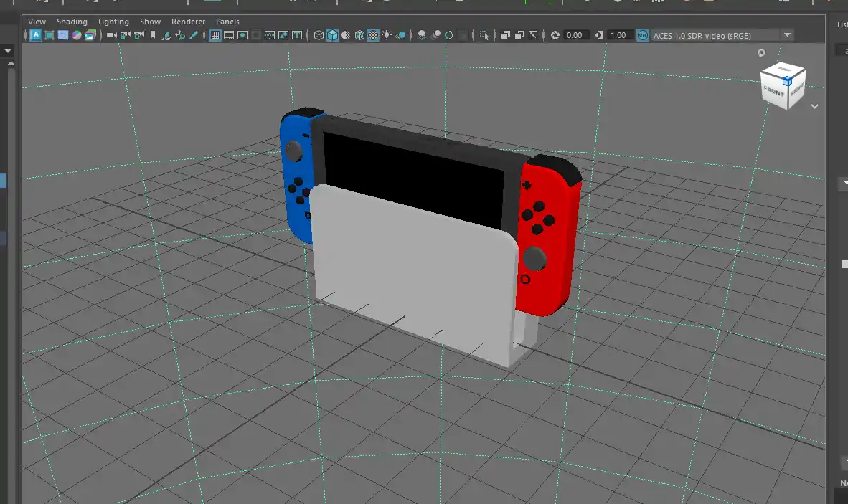The image size is (848, 504).
Task: Click the gamma contrast icon
Action: [x=598, y=35]
